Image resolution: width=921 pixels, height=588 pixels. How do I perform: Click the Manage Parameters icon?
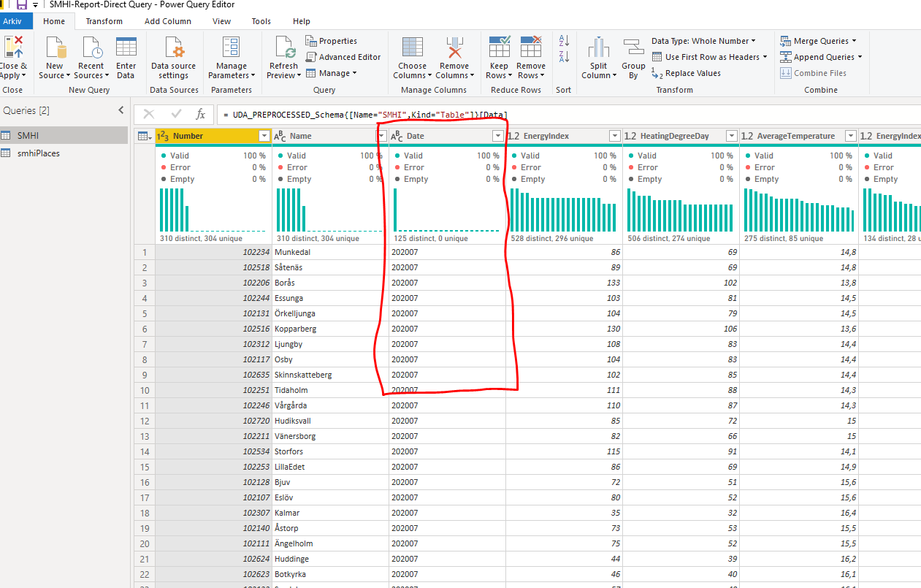click(231, 47)
